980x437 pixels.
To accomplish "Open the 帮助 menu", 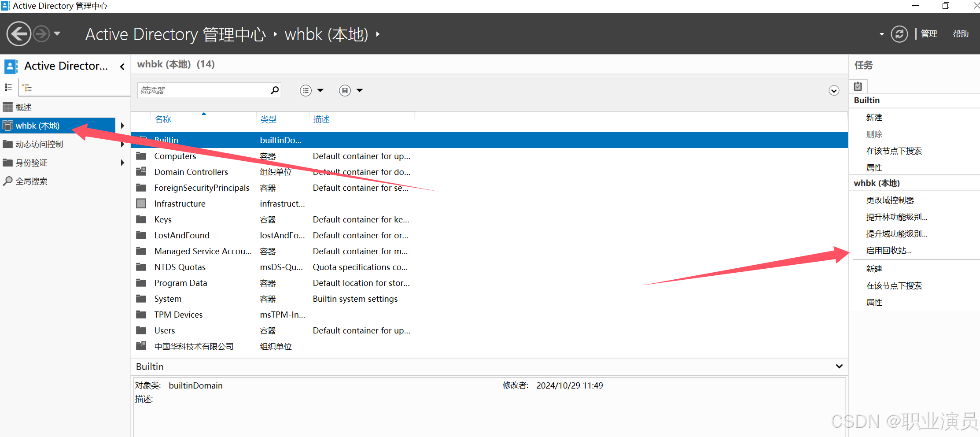I will click(x=961, y=34).
